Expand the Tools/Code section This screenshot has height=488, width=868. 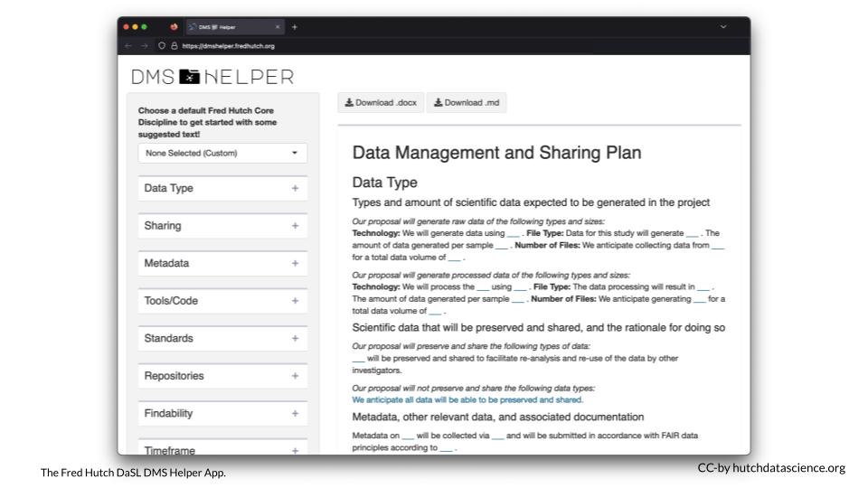point(222,301)
